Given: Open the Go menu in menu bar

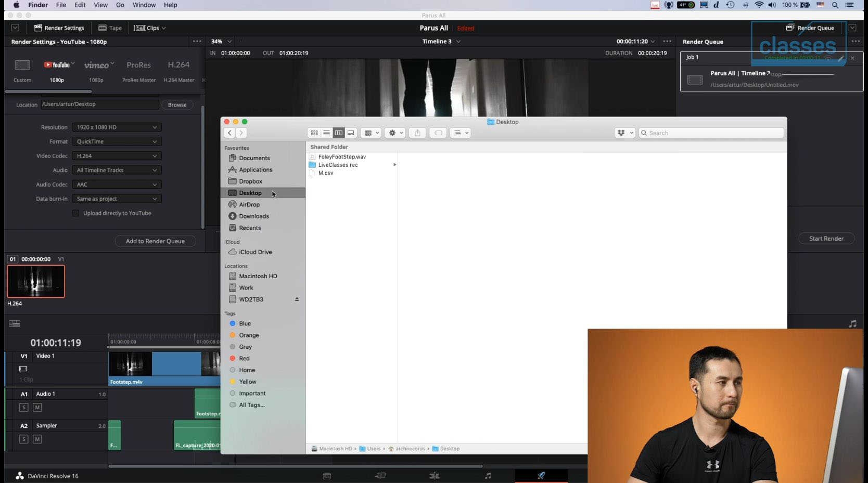Looking at the screenshot, I should click(120, 5).
